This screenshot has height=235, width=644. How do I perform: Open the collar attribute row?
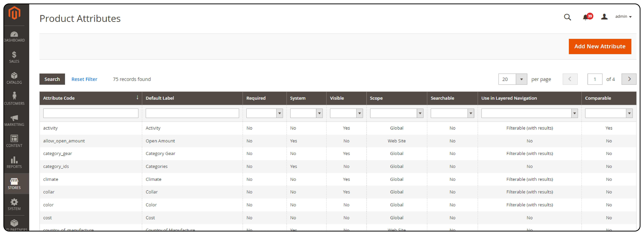(338, 192)
